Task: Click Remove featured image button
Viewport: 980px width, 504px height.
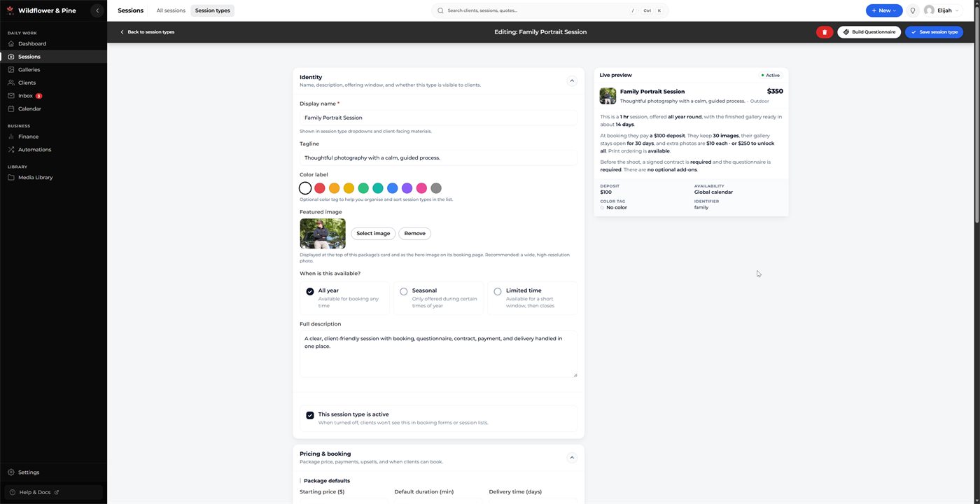Action: (414, 234)
